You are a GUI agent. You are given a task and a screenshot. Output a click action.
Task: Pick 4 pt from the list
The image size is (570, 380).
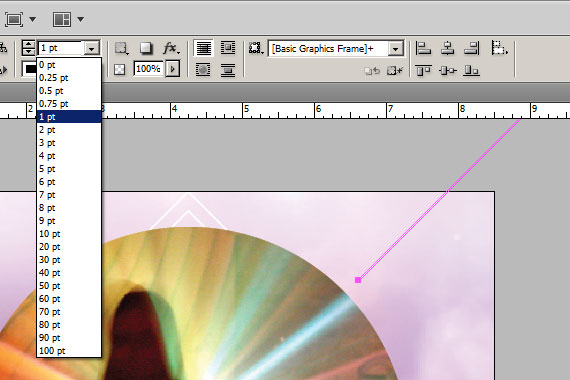point(69,156)
